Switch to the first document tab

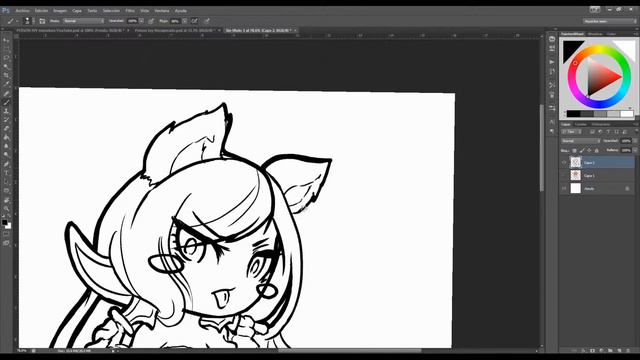coord(70,30)
